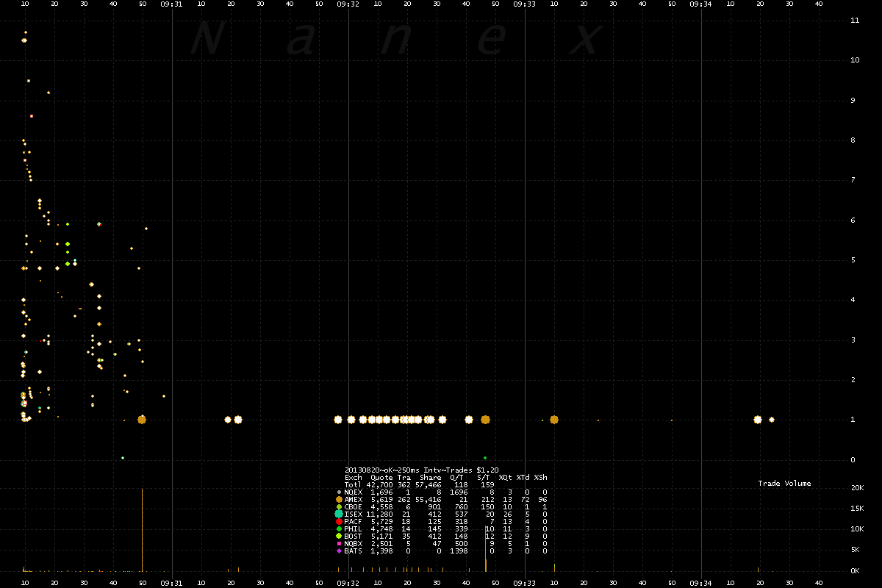Click the %Sh column header
This screenshot has width=882, height=588.
coord(541,477)
